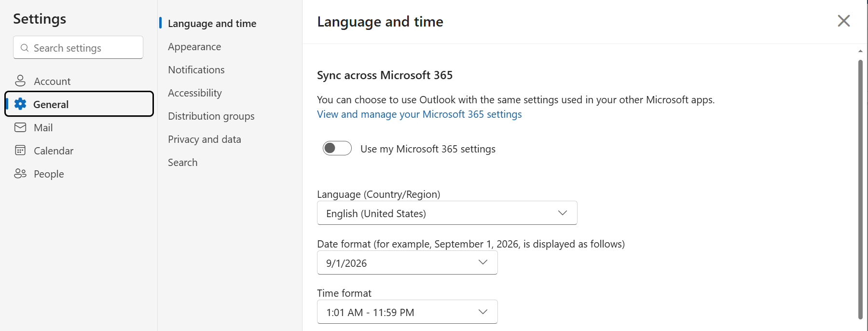Go to Notifications section
Screen dimensions: 868x331
[196, 69]
